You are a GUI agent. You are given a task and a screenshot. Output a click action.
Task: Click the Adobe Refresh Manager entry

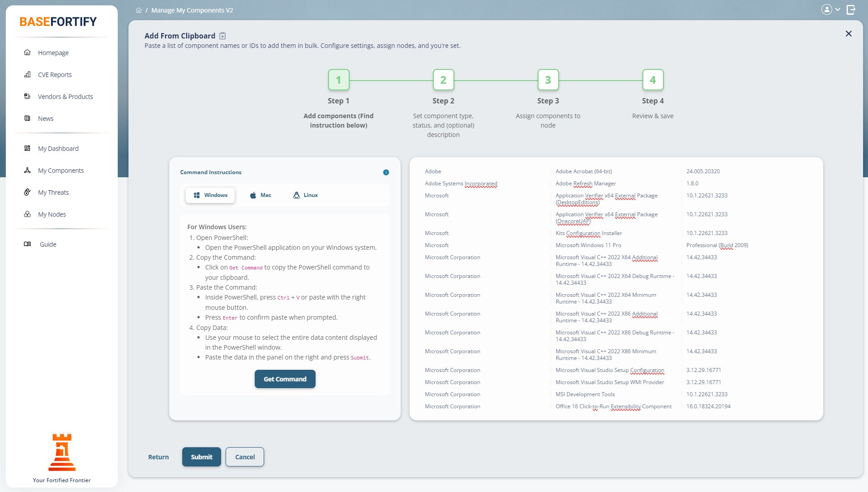coord(586,184)
